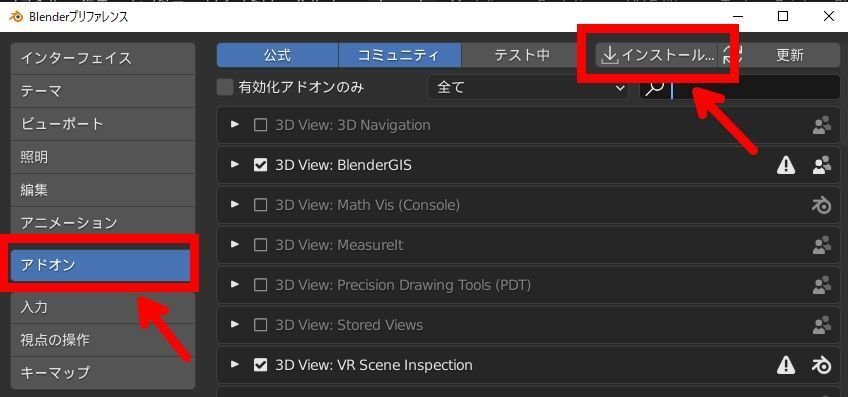Click the magnifier search icon

(x=654, y=88)
